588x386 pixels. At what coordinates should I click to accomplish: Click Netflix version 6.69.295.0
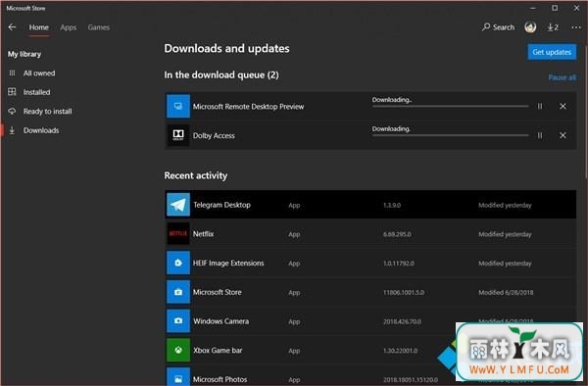tap(397, 234)
